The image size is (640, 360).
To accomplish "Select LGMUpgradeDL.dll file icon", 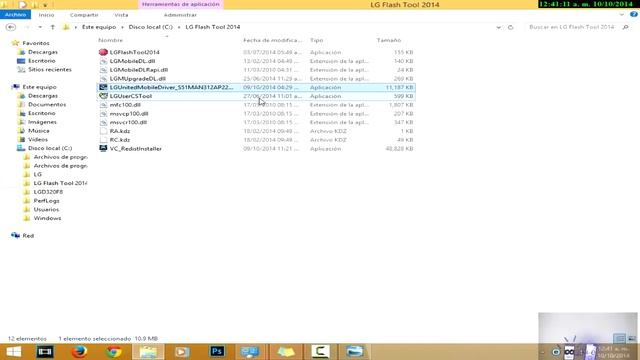I will click(103, 79).
